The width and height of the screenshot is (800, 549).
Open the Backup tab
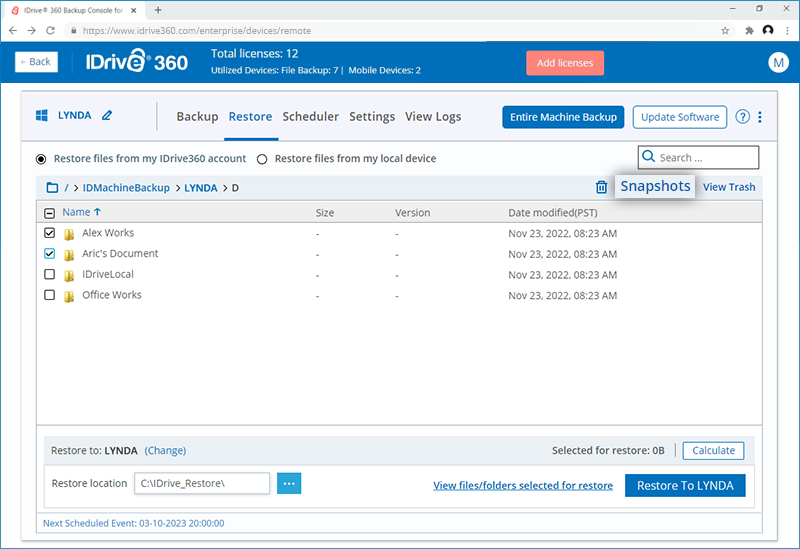(x=197, y=117)
